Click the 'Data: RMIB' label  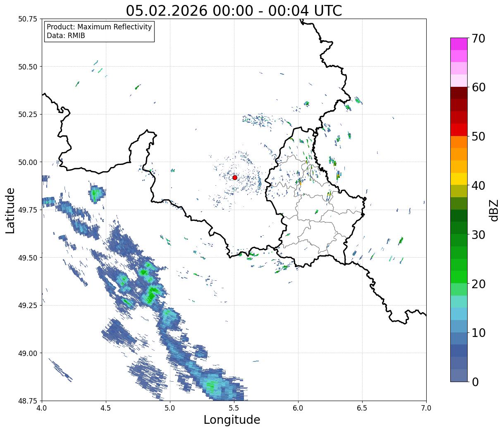tap(66, 36)
